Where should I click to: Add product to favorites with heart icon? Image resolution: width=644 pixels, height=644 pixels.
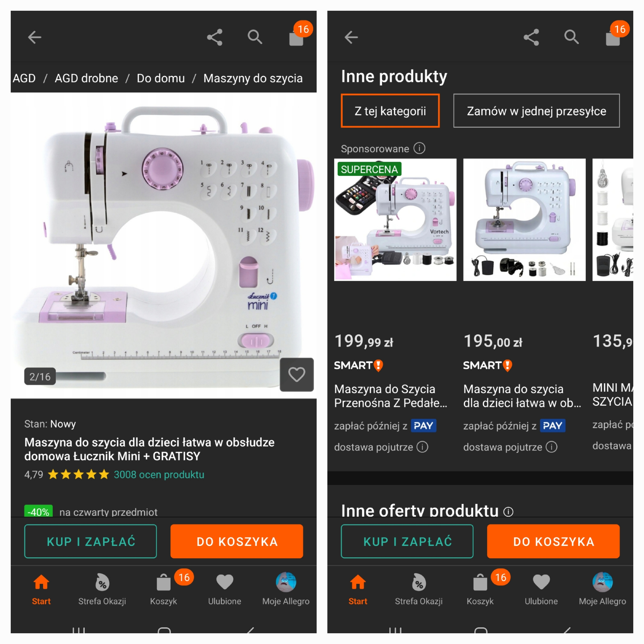[x=297, y=374]
